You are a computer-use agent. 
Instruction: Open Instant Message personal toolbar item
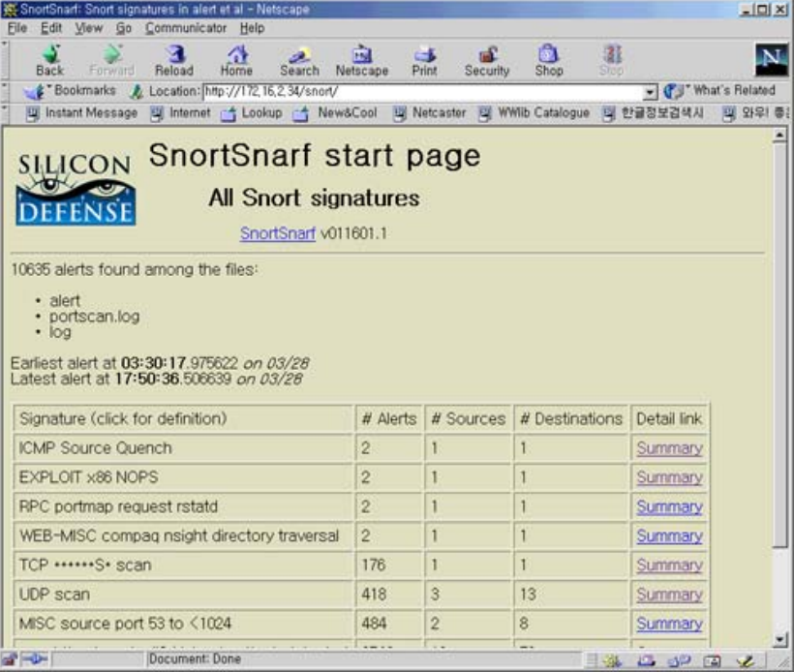tap(82, 113)
